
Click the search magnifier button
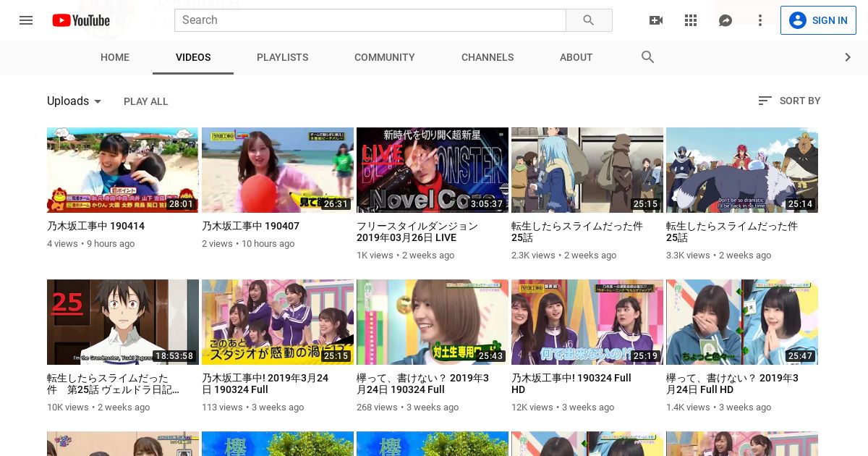[x=589, y=20]
